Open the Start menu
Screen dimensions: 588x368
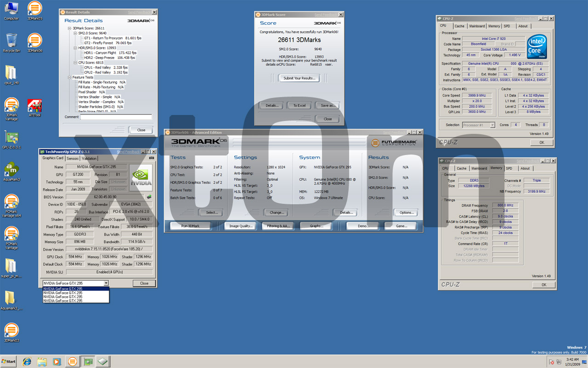point(8,362)
